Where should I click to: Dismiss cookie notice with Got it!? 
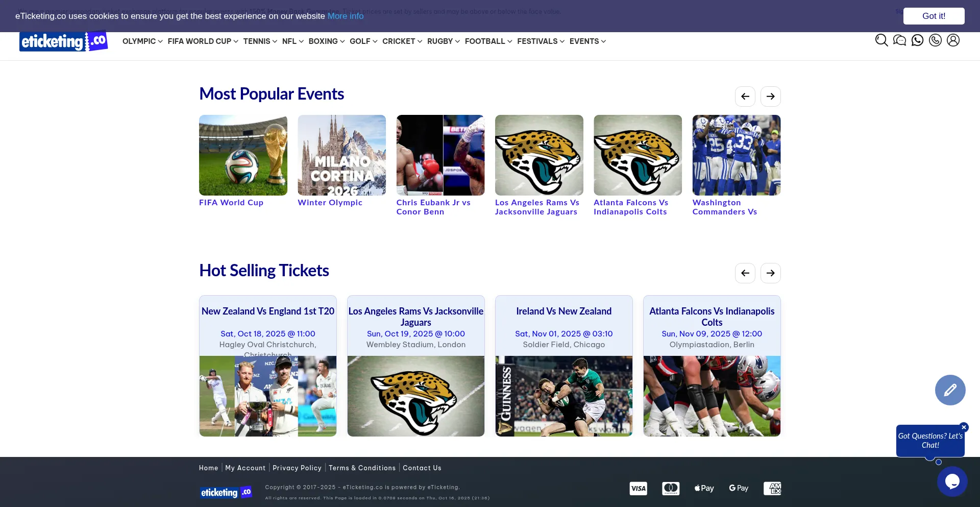934,16
